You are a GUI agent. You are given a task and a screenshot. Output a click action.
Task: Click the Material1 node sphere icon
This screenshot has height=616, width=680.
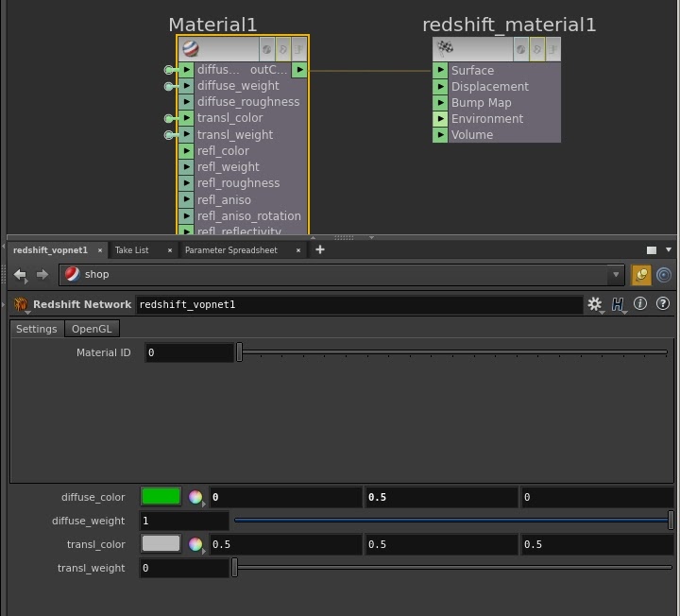click(x=191, y=48)
